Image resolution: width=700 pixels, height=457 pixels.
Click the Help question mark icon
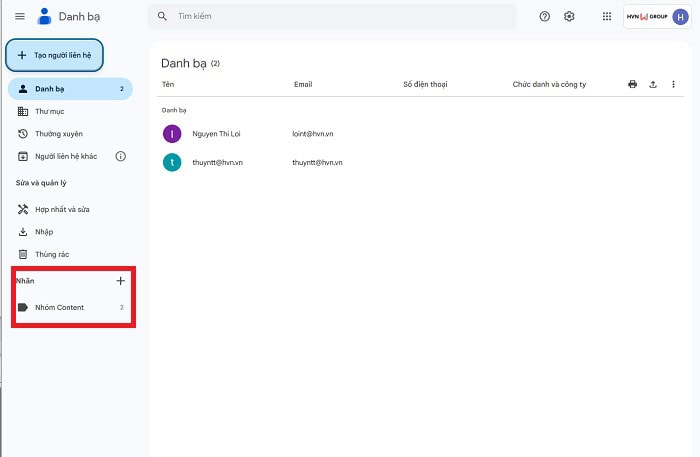(x=545, y=17)
